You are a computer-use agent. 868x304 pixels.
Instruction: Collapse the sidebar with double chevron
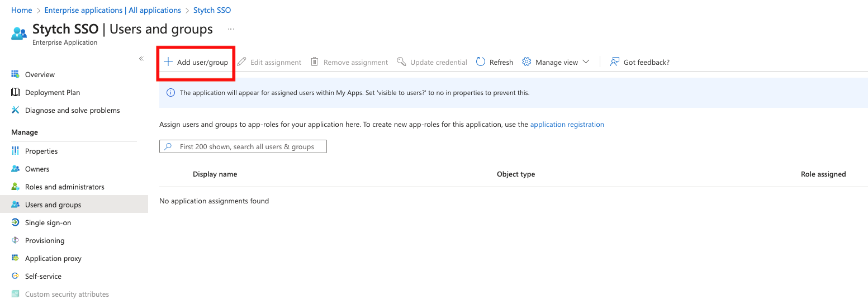(141, 59)
